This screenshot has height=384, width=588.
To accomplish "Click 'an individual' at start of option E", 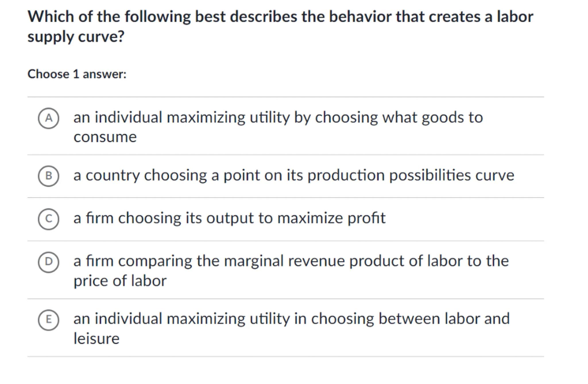I will tap(118, 319).
